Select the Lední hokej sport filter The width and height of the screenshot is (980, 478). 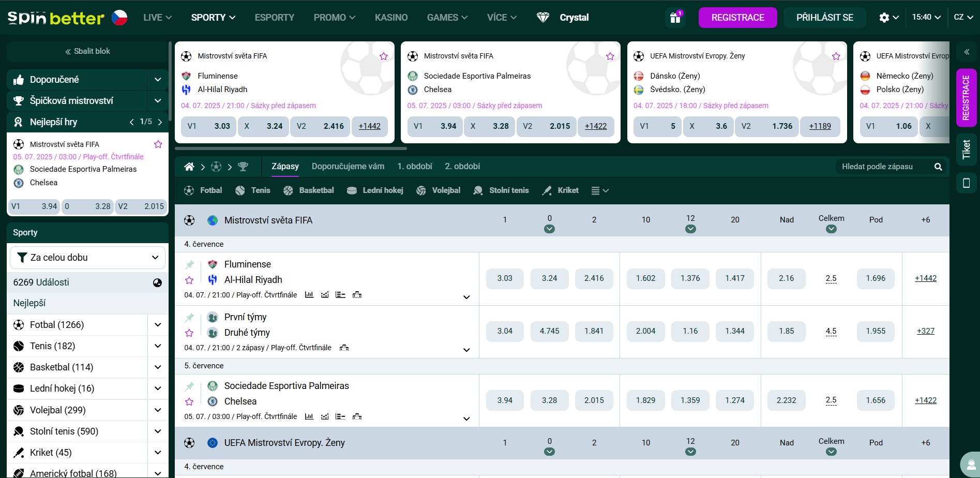tap(375, 190)
